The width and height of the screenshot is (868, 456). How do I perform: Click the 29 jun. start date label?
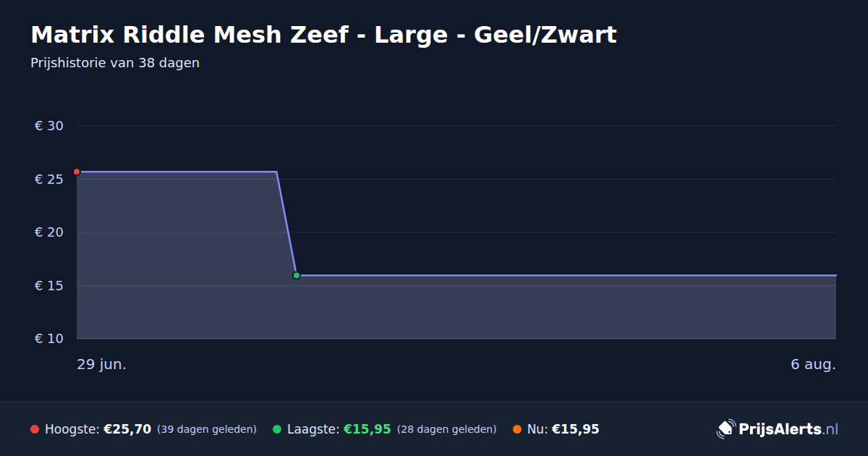click(102, 364)
